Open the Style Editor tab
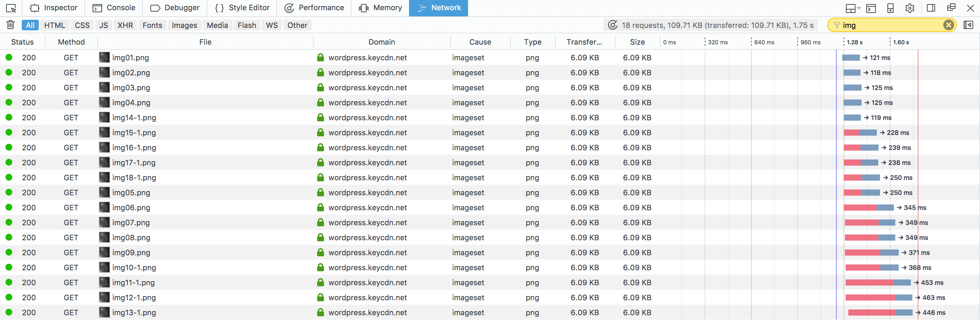Screen dimensions: 980x320 coord(242,8)
